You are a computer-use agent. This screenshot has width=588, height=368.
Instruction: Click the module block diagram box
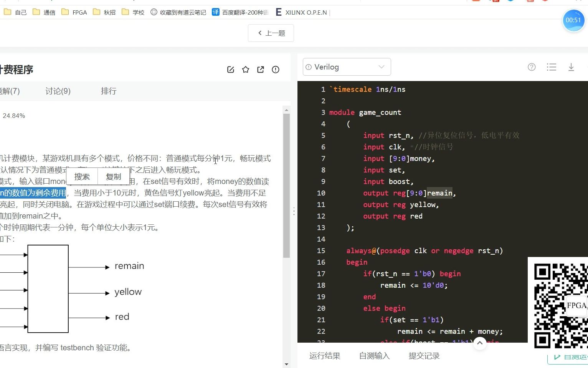click(x=48, y=289)
